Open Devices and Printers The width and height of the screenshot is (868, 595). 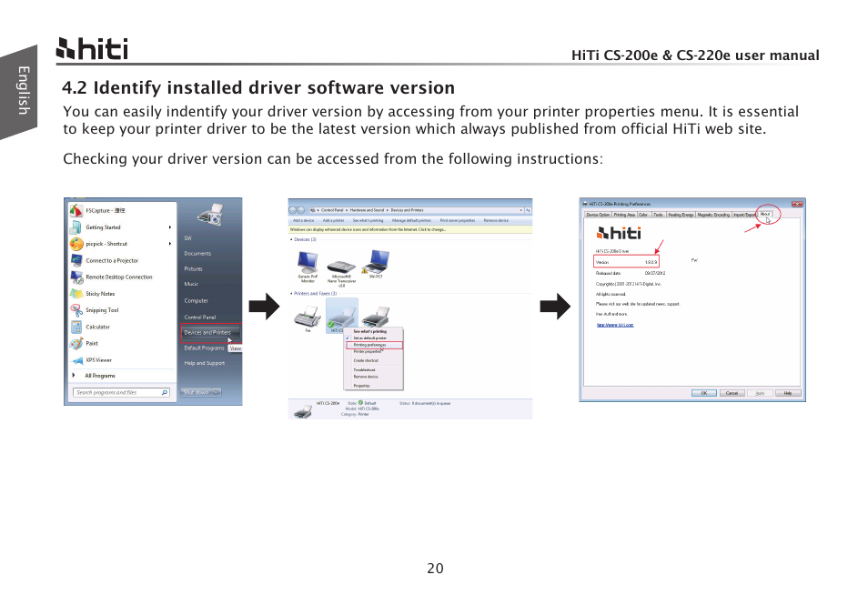click(x=211, y=333)
